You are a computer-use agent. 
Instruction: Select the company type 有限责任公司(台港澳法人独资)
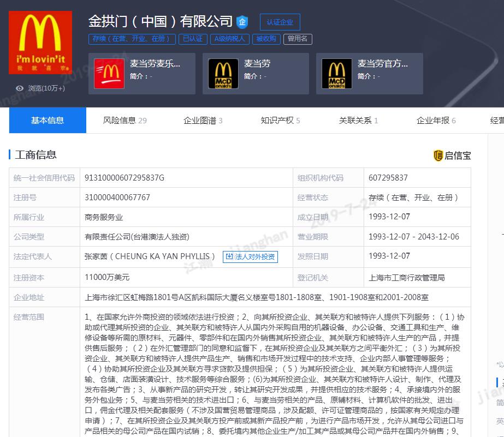click(x=137, y=237)
